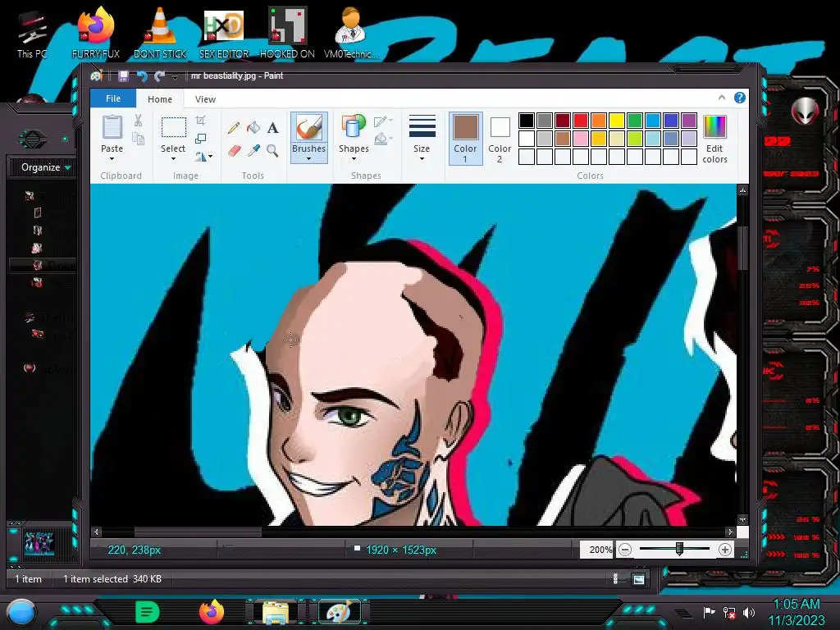Open Paste dropdown arrow
The height and width of the screenshot is (630, 840).
click(112, 158)
